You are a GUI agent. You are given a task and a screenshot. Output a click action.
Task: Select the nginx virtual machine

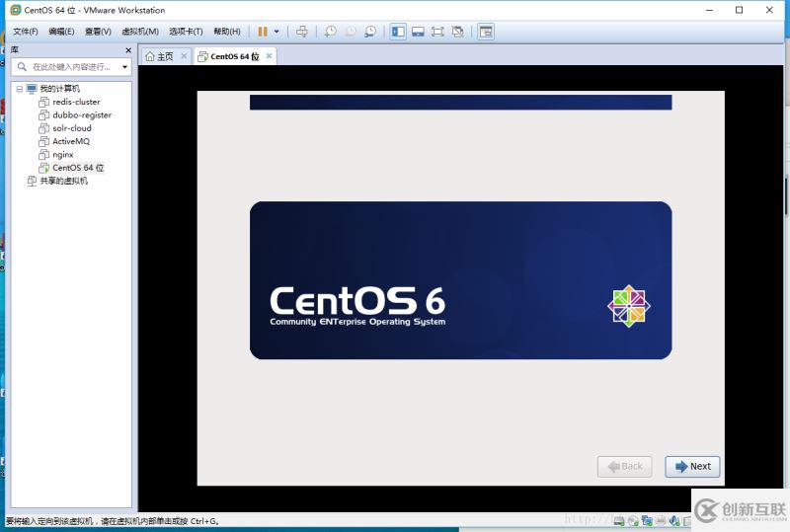pos(62,154)
